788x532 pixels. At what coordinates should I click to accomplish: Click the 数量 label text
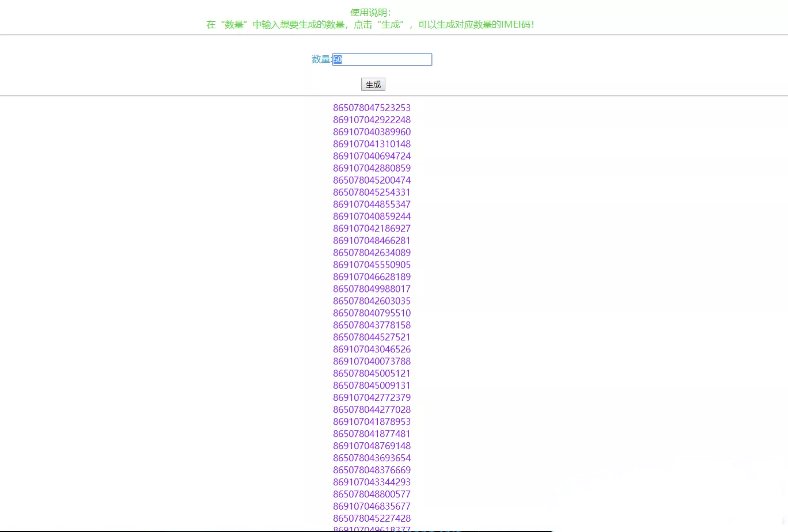[x=321, y=59]
